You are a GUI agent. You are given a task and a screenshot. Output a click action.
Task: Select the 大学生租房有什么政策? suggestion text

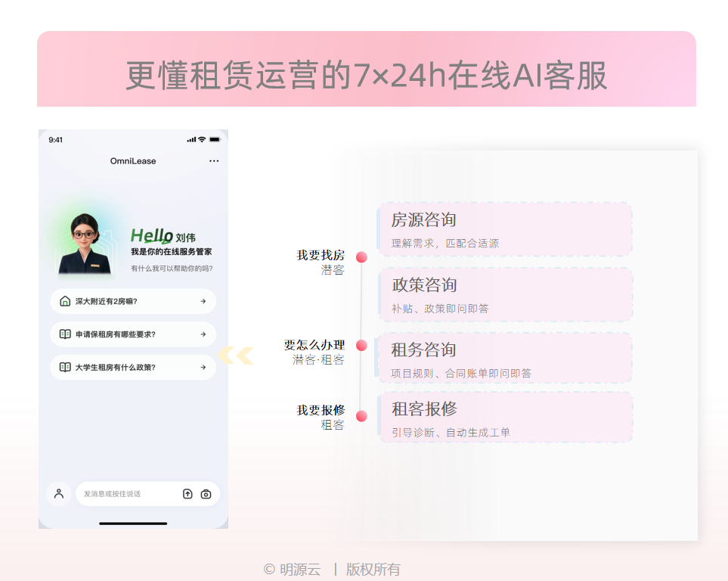(116, 367)
